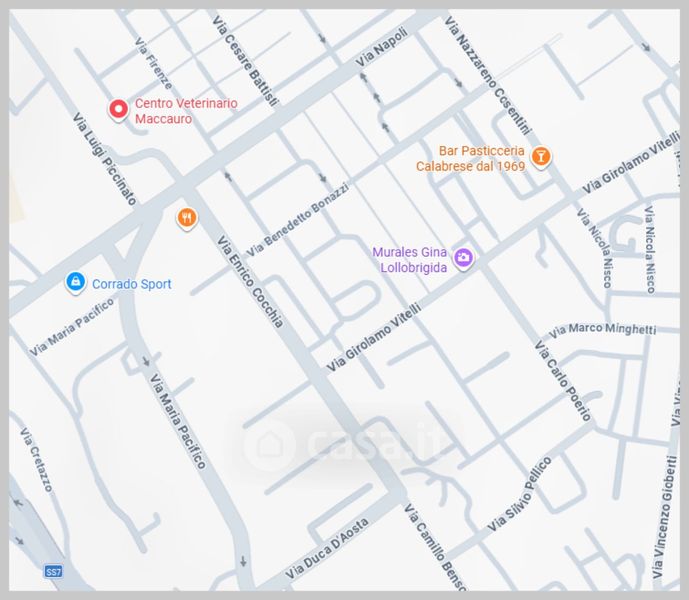
Task: Click the Via Carlo Poerio street label
Action: pyautogui.click(x=563, y=381)
